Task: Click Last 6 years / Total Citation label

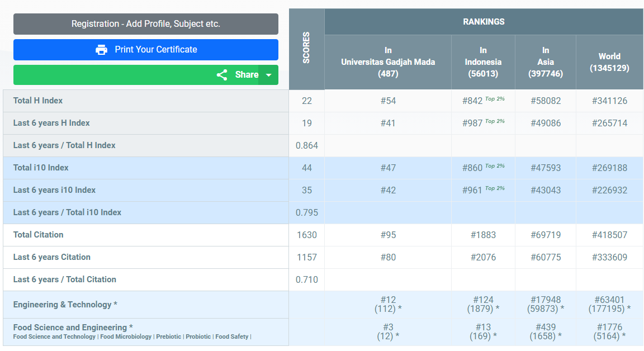Action: click(64, 279)
